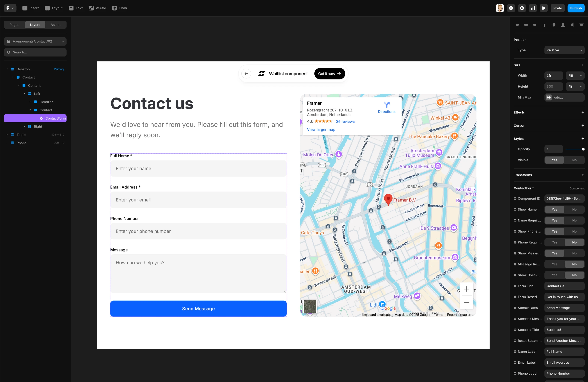Image resolution: width=588 pixels, height=382 pixels.
Task: Click the analytics bar chart icon
Action: (x=533, y=8)
